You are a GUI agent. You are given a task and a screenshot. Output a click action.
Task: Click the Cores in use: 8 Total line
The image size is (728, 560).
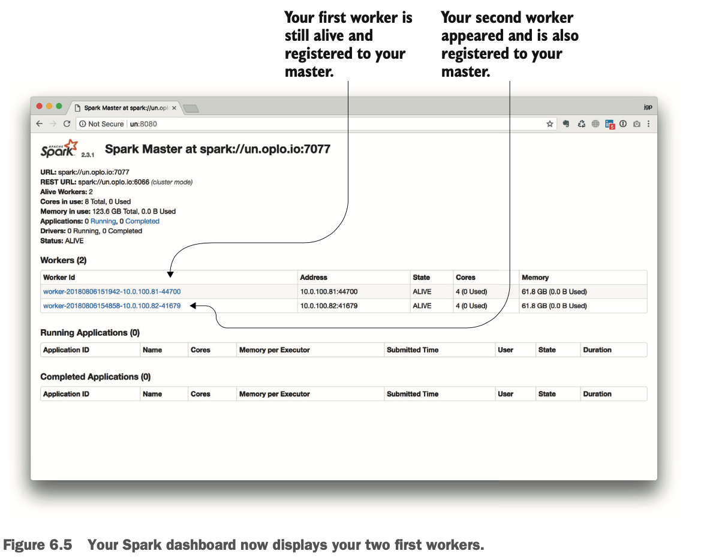pos(85,201)
